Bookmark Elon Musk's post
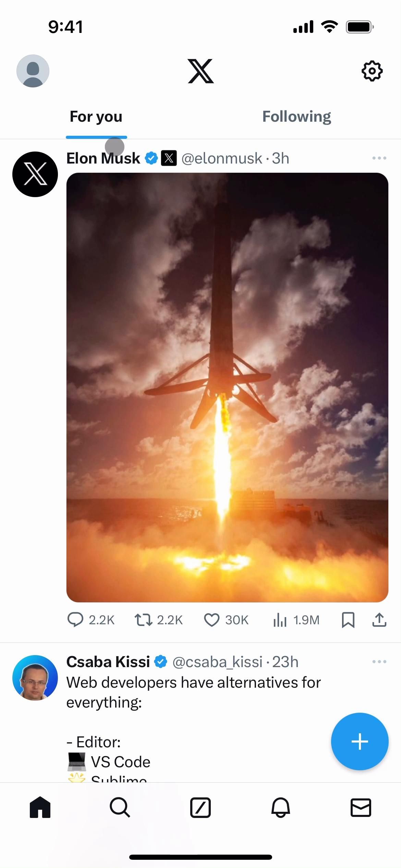The width and height of the screenshot is (401, 868). pos(348,620)
